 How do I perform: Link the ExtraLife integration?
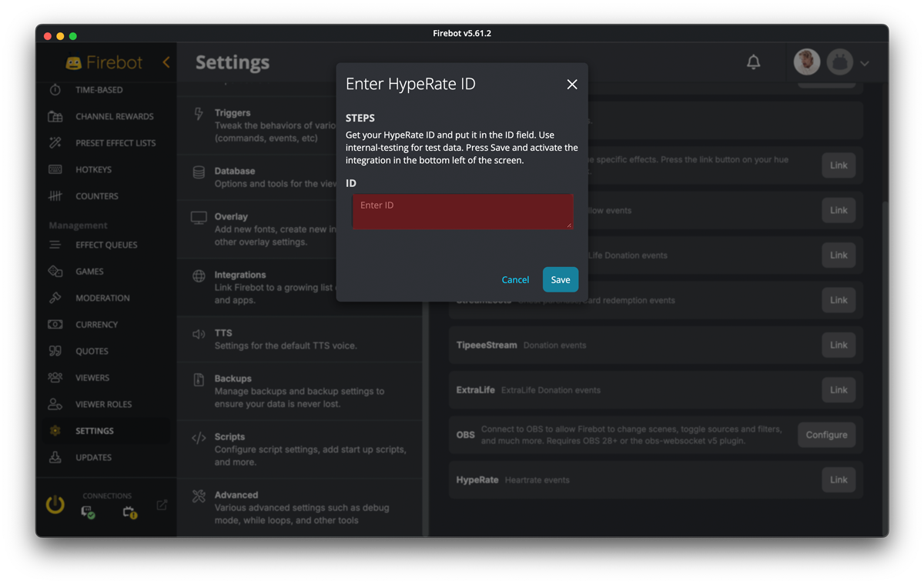[839, 390]
